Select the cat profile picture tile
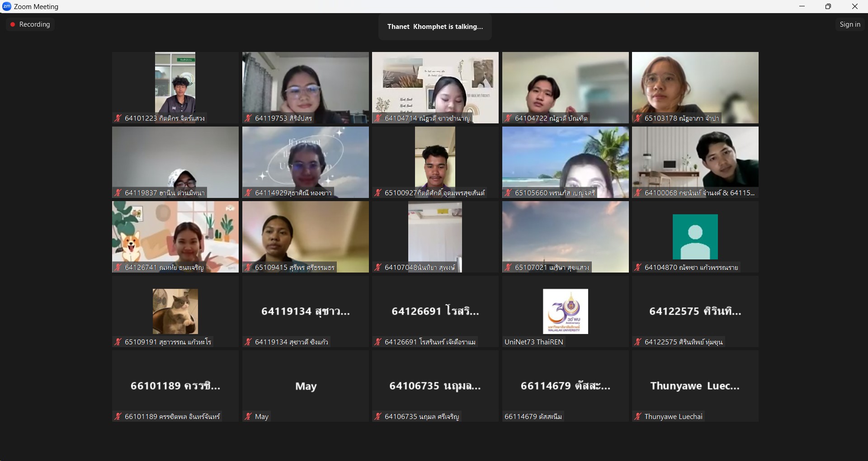868x461 pixels. pos(175,311)
